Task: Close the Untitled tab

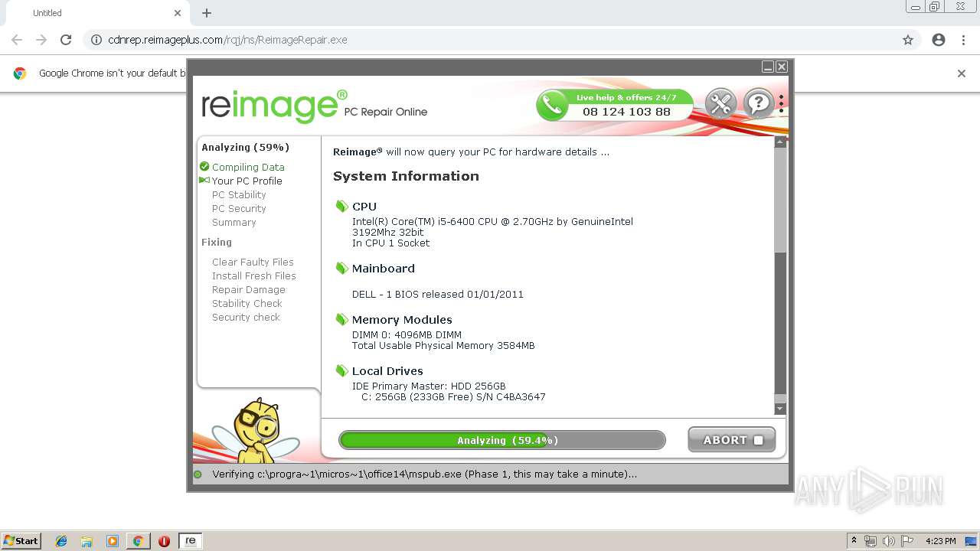Action: click(x=178, y=13)
